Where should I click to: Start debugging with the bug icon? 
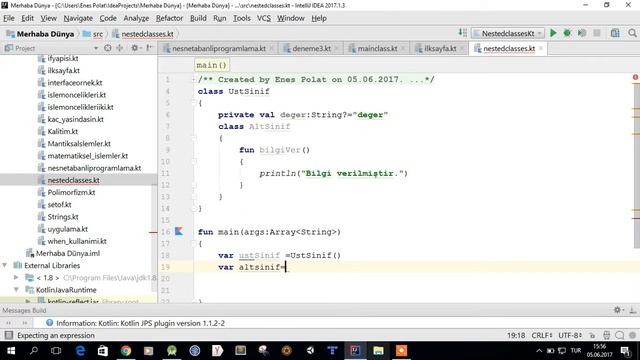click(x=567, y=33)
